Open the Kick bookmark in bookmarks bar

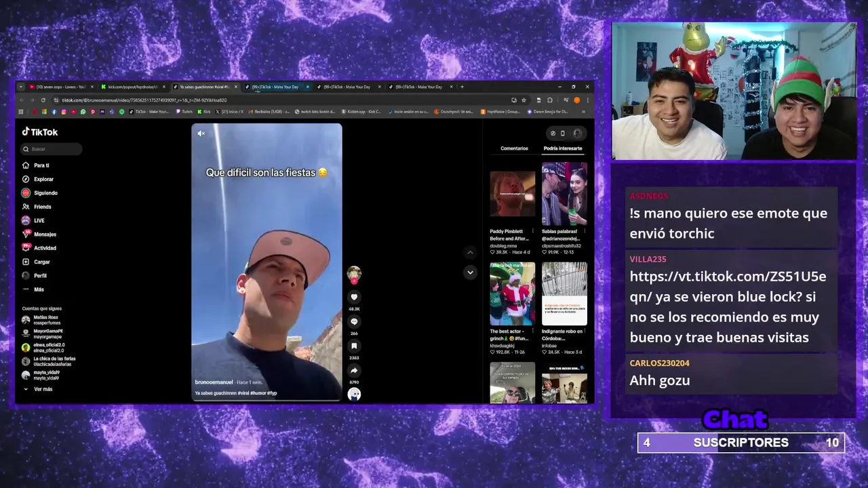(x=204, y=112)
